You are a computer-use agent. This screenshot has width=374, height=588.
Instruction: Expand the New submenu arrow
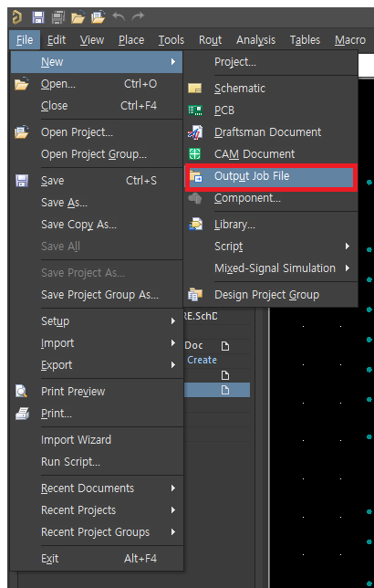[172, 61]
